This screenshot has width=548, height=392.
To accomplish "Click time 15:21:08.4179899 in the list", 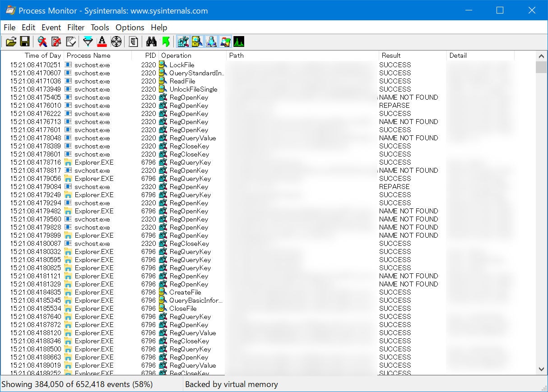I will click(x=36, y=235).
